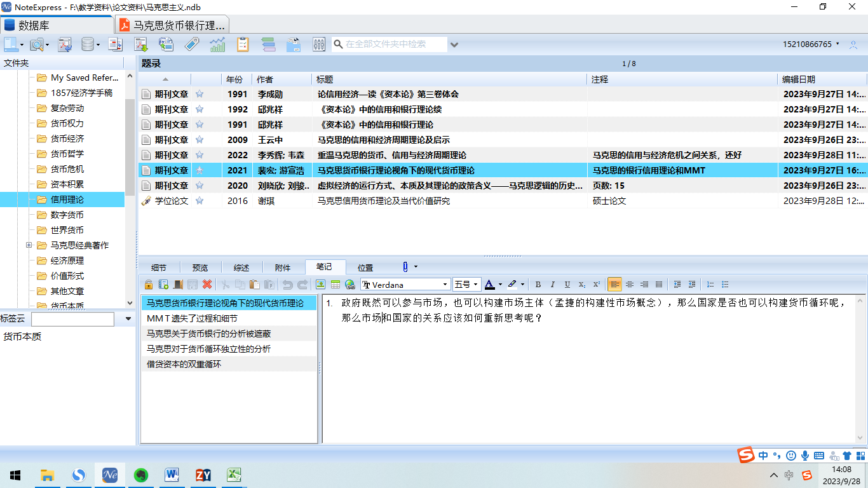868x488 pixels.
Task: Click the stacked bars toolbar icon
Action: click(268, 44)
